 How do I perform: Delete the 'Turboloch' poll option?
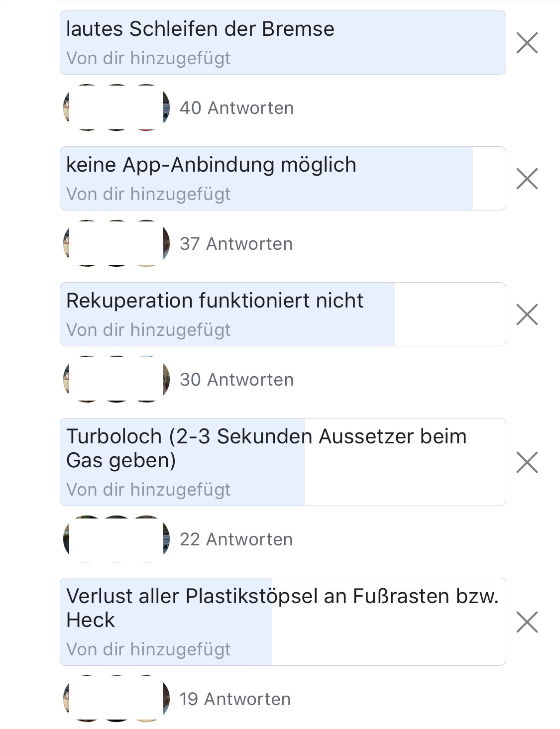point(527,462)
